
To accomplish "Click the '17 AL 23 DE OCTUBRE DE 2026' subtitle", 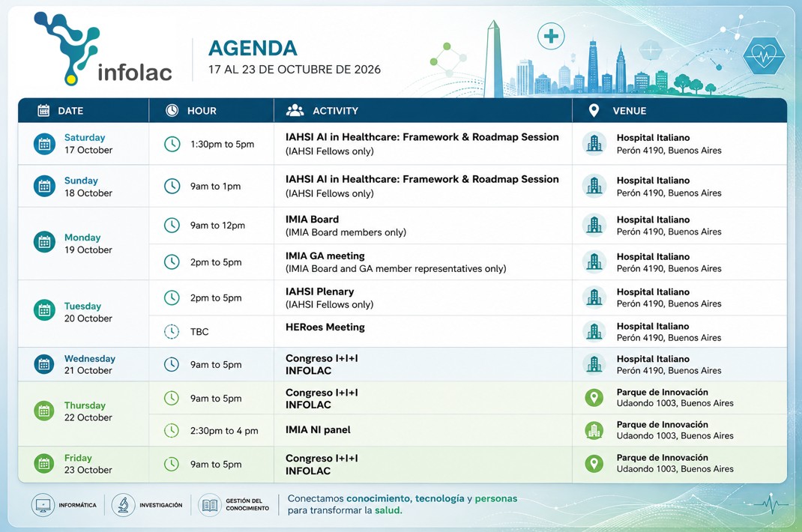I will [x=295, y=70].
